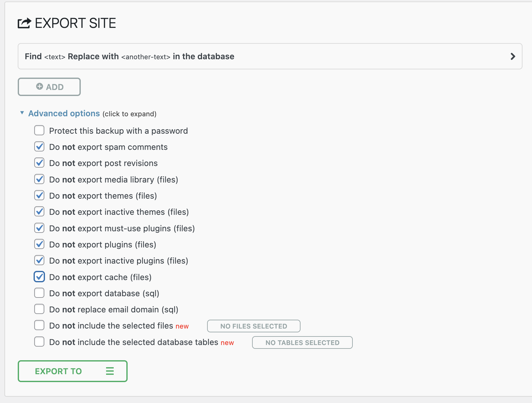Screen dimensions: 532x403
Task: Uncheck Do not export spam comments
Action: [39, 147]
